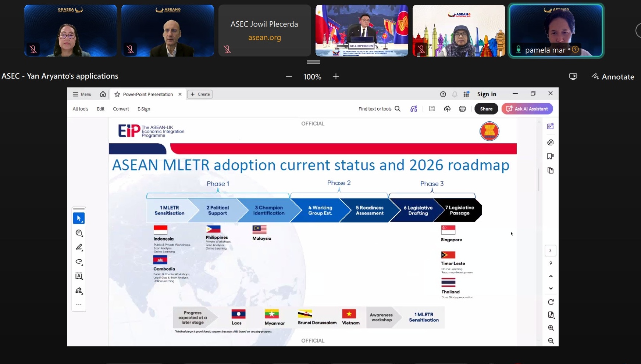Open the Edit tool tab

[x=100, y=109]
